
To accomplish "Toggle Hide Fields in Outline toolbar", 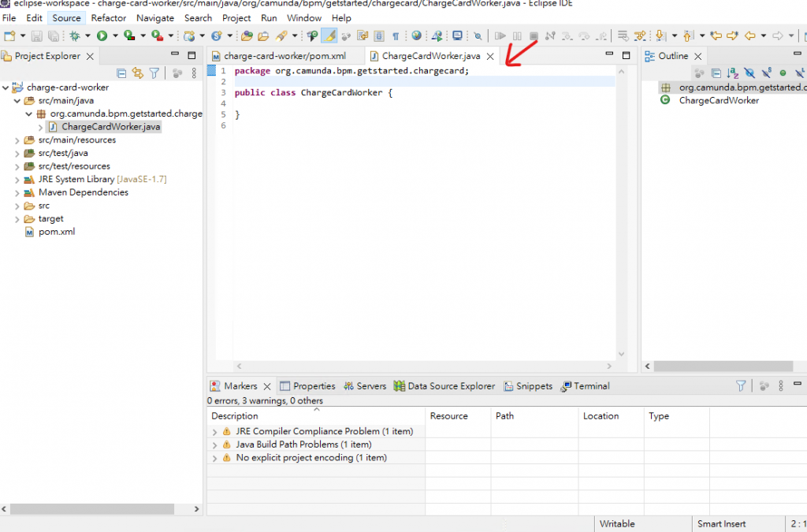I will click(x=749, y=73).
